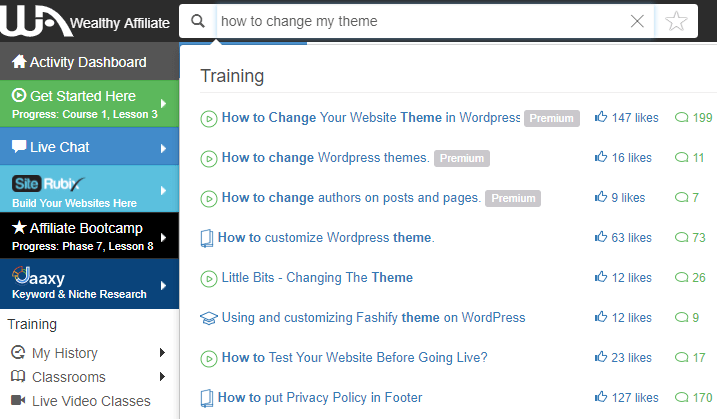The width and height of the screenshot is (717, 419).
Task: Click the star favorite icon
Action: [x=676, y=21]
